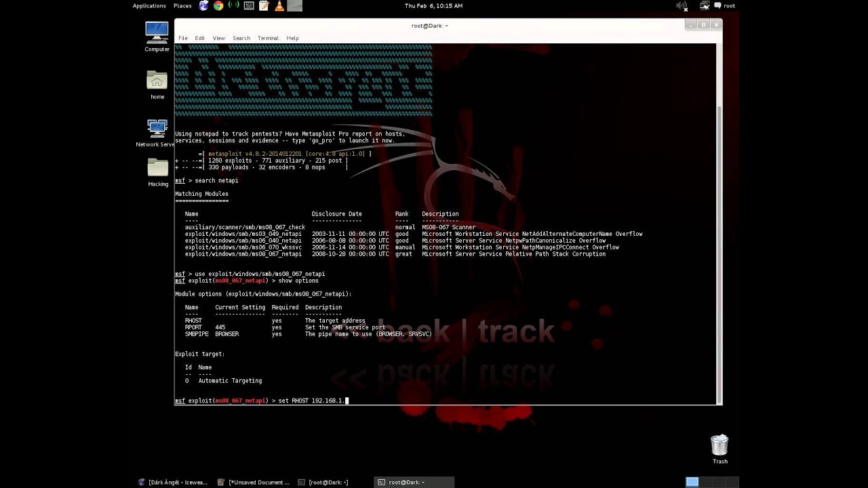
Task: Click 'Microsoft Server Service Relative Path Stack Corruption'
Action: (513, 254)
